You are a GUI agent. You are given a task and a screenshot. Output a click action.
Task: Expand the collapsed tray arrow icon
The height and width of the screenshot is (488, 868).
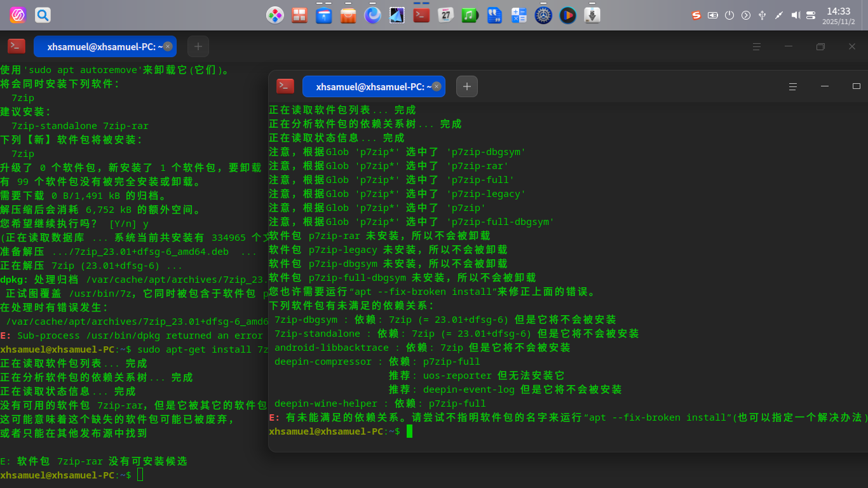pyautogui.click(x=746, y=15)
